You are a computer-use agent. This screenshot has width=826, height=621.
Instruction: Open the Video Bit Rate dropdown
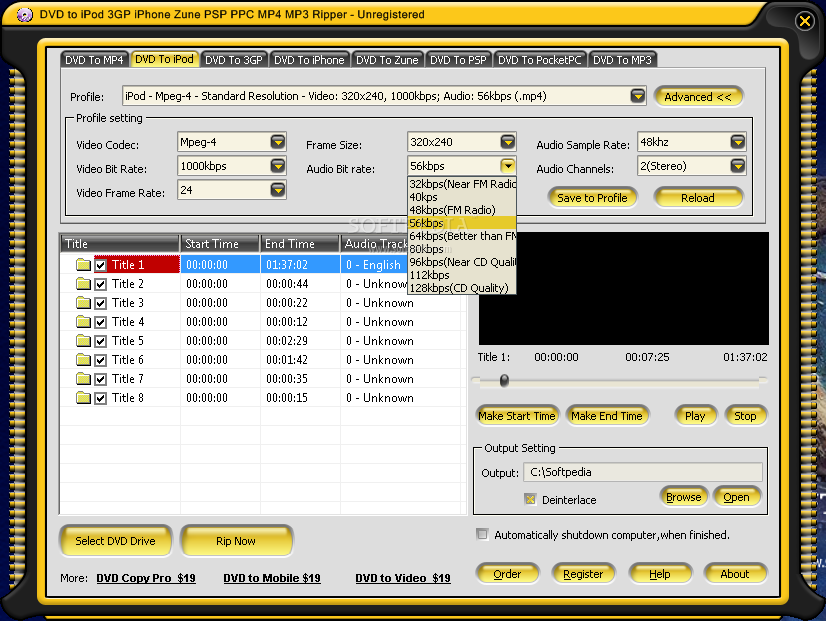[x=278, y=166]
